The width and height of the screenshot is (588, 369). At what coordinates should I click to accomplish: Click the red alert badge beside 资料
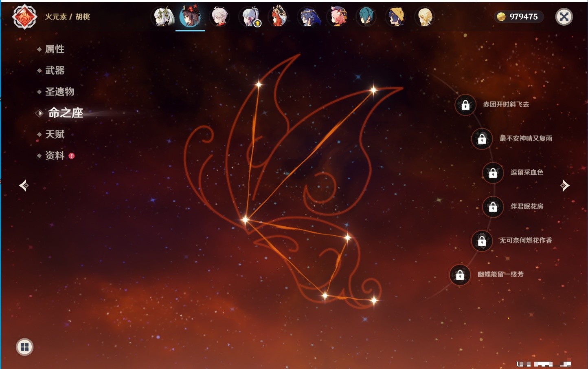(72, 156)
